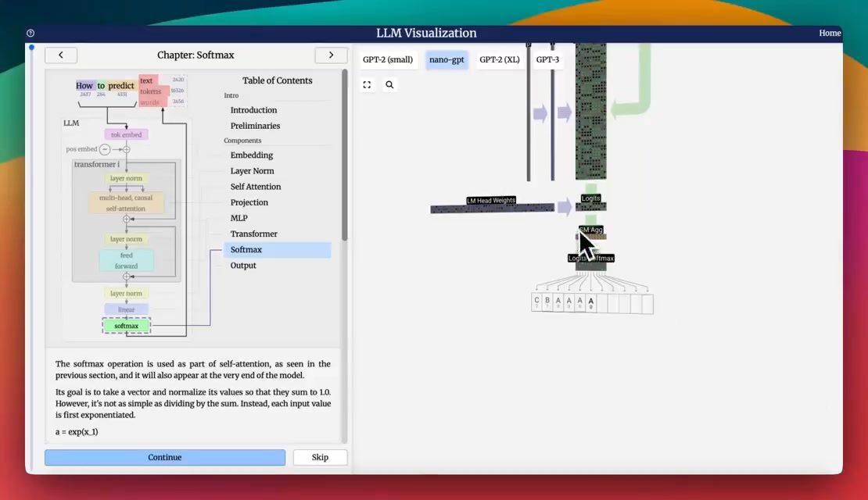Go to the previous chapter arrow
The height and width of the screenshot is (500, 868).
(x=61, y=55)
